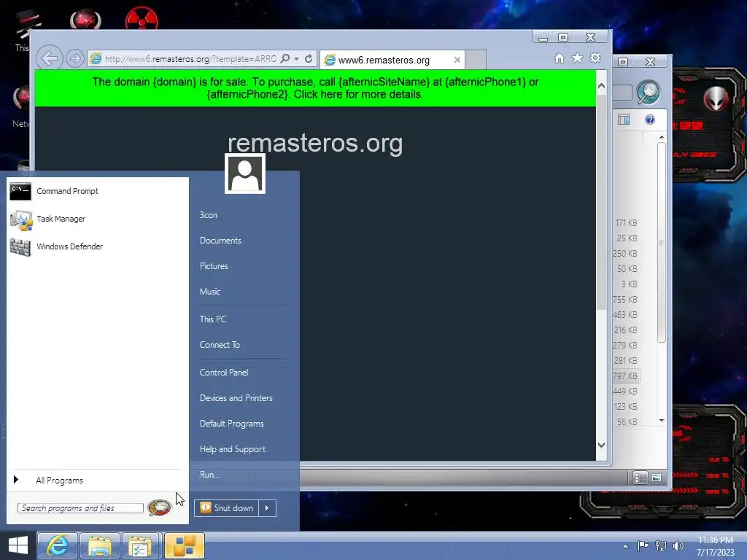Viewport: 747px width, 560px height.
Task: Click the search magnifier in address bar
Action: [x=285, y=58]
